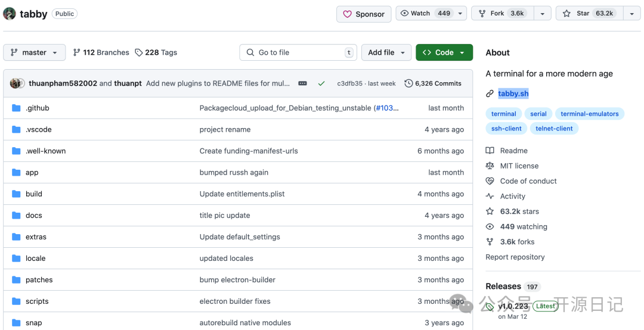Open the .vscode folder
644x330 pixels.
[x=39, y=130]
